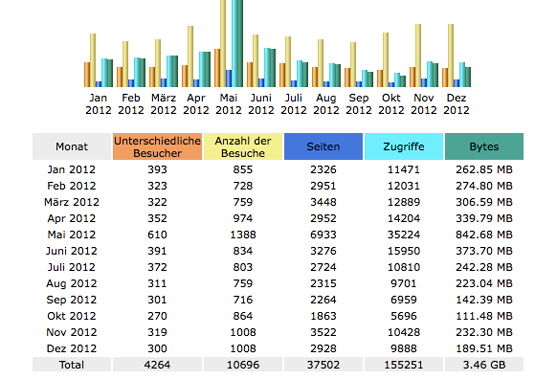This screenshot has height=380, width=535.
Task: Click the Nov 2012 bar group
Action: (x=424, y=55)
